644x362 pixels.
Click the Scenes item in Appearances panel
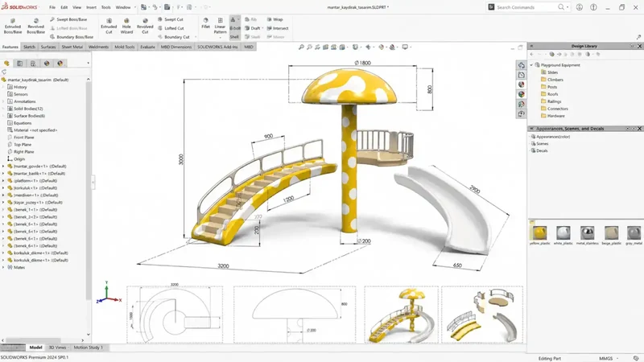pos(539,144)
